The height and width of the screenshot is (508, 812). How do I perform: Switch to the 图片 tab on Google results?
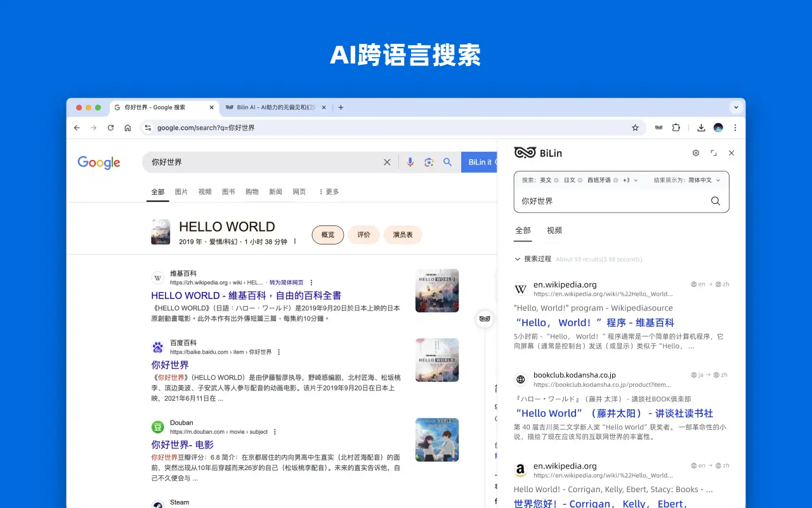point(181,191)
